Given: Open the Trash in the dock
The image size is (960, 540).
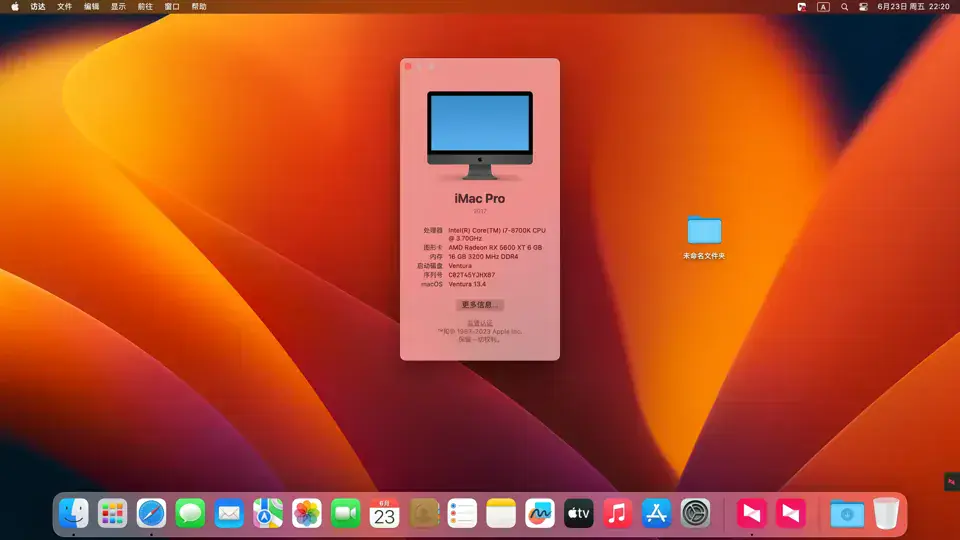Looking at the screenshot, I should (x=886, y=513).
